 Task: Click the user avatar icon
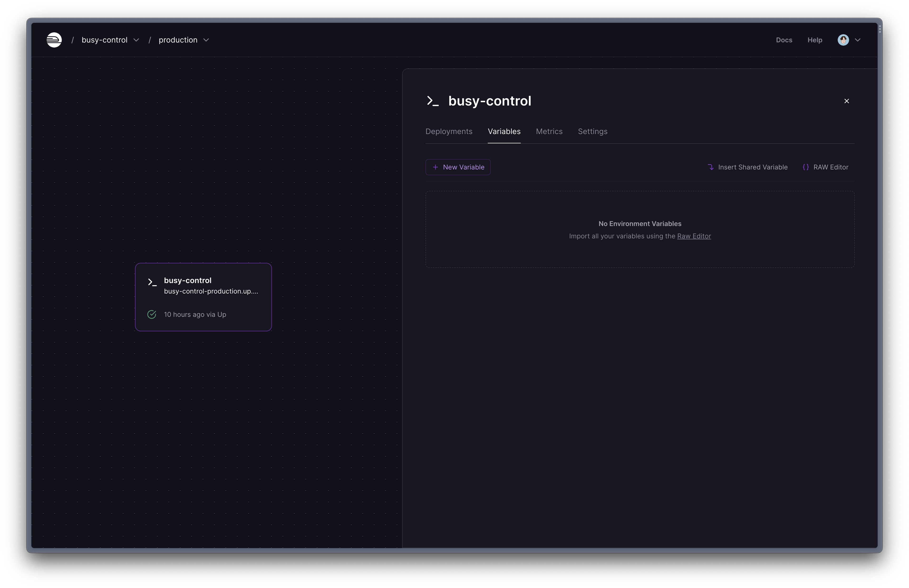tap(843, 40)
